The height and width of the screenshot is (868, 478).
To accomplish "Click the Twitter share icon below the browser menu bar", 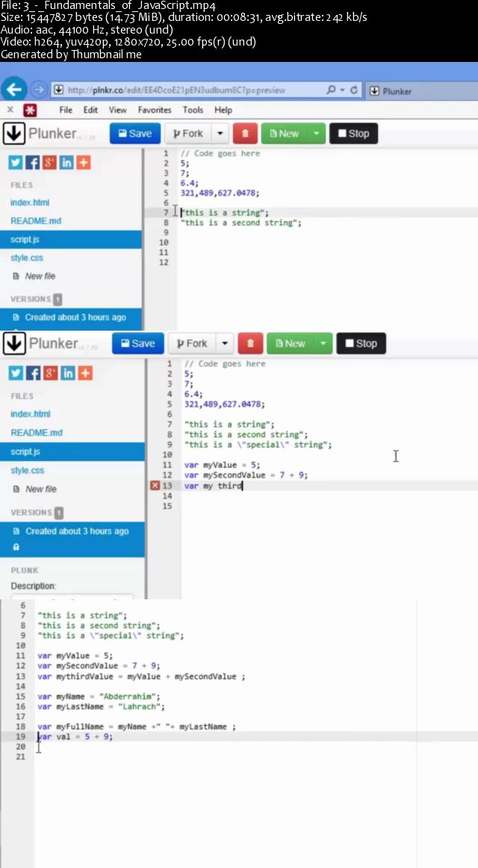I will click(x=16, y=162).
